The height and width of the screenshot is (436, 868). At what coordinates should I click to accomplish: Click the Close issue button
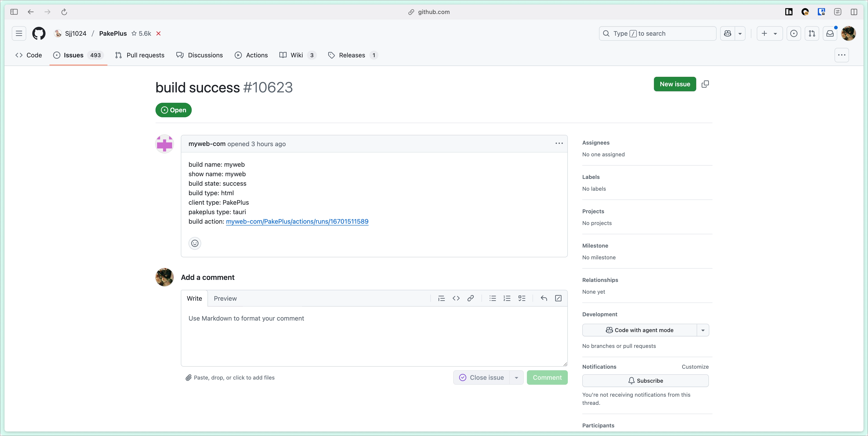tap(481, 377)
